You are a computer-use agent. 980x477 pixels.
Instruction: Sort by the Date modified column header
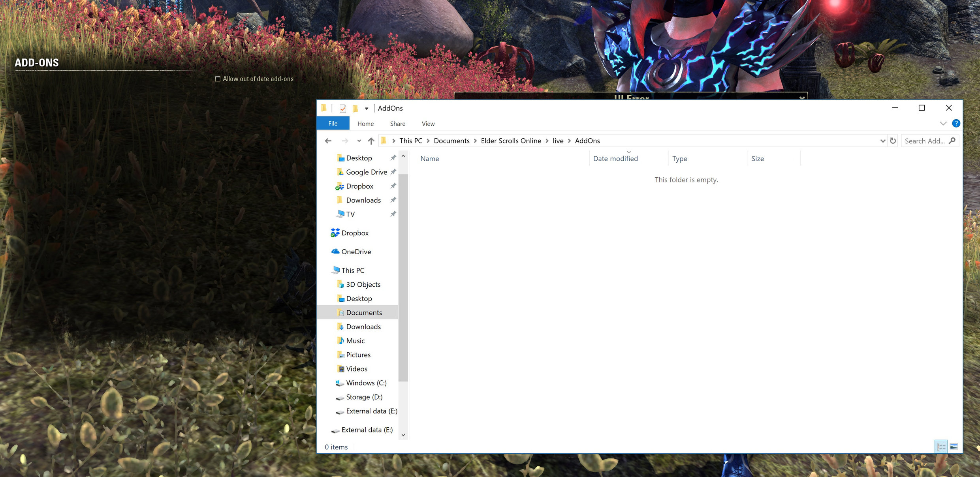coord(615,159)
